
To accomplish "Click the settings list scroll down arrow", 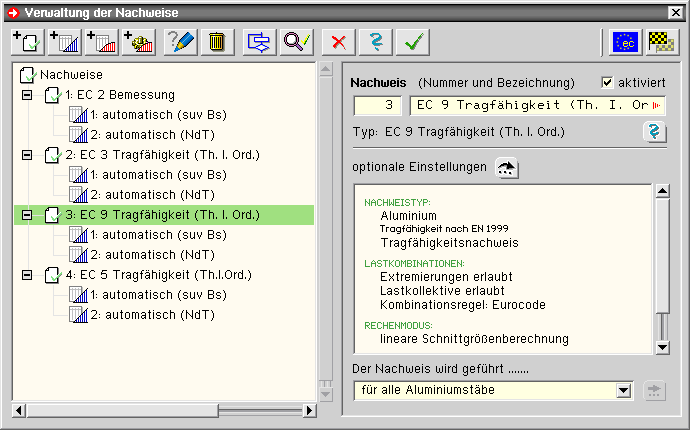I will [661, 347].
